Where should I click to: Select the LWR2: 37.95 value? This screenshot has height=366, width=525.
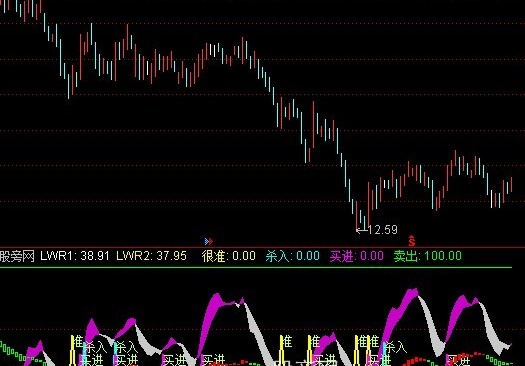pyautogui.click(x=151, y=256)
